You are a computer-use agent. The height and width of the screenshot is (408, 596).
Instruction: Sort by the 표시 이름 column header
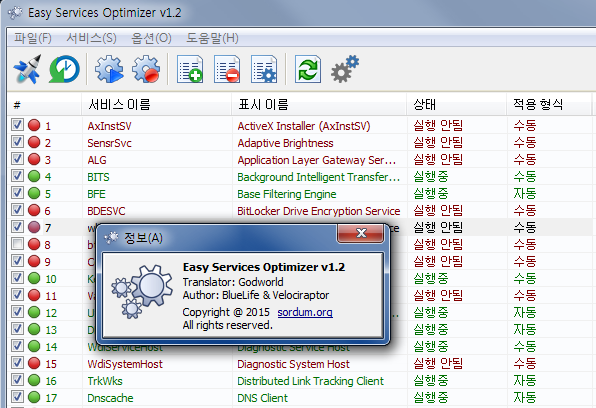pos(319,104)
